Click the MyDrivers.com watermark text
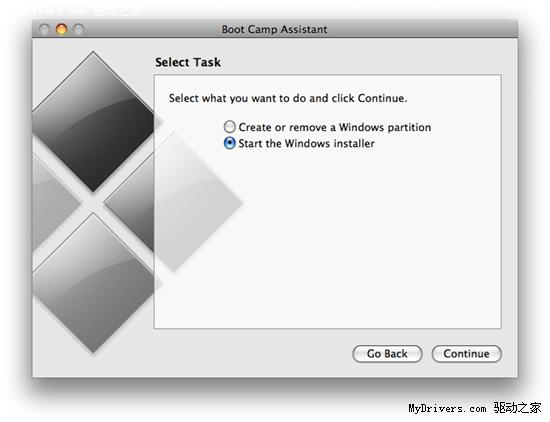The height and width of the screenshot is (422, 550). click(x=447, y=408)
